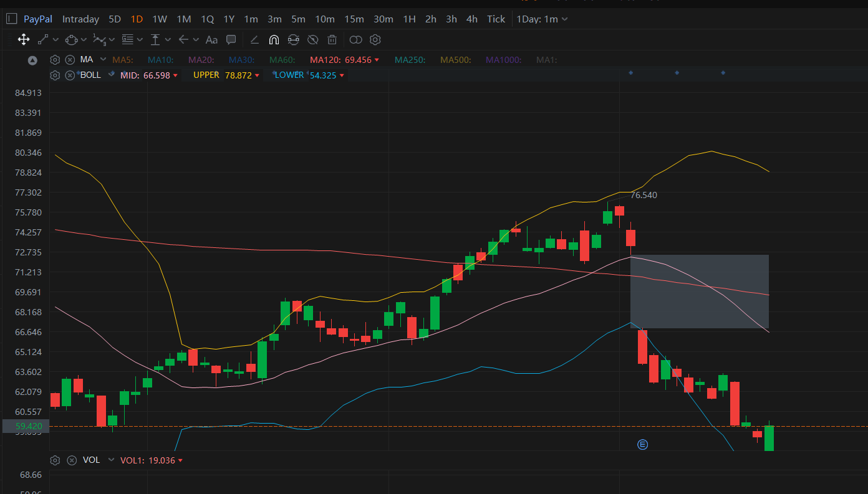Toggle MA20 line visibility
This screenshot has width=868, height=494.
tap(201, 60)
